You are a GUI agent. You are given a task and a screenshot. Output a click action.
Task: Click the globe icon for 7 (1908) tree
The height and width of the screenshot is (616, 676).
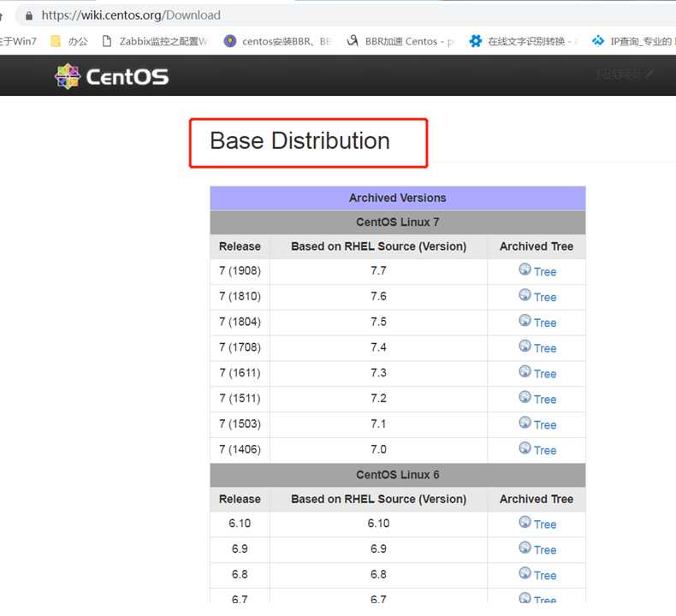[x=525, y=269]
